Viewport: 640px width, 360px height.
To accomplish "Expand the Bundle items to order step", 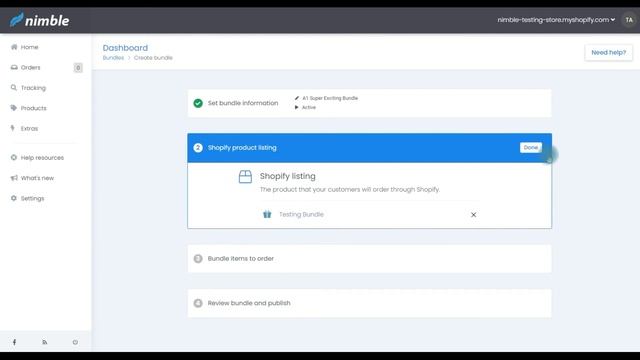I will [x=369, y=259].
